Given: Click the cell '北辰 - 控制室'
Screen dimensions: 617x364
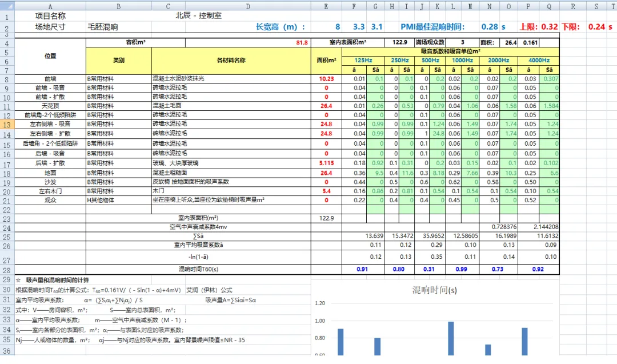Looking at the screenshot, I should (x=198, y=16).
